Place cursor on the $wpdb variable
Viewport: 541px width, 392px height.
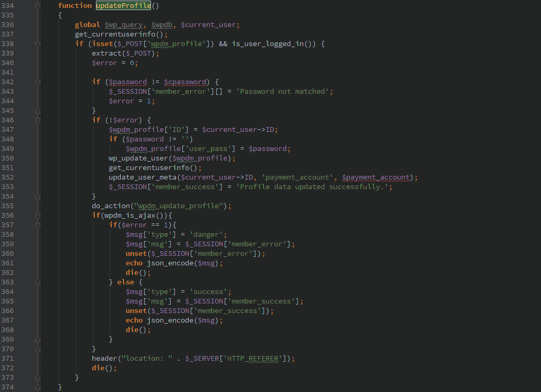tap(162, 25)
